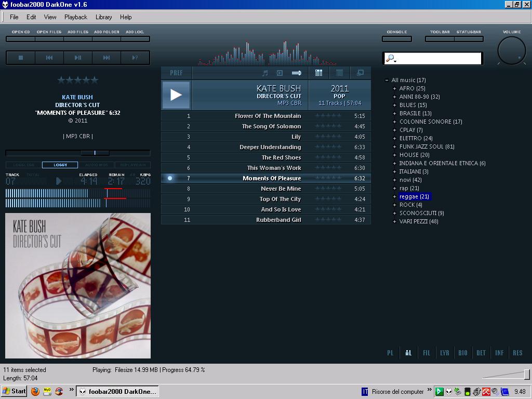This screenshot has height=399, width=532.
Task: Click the OPEN CD button
Action: (21, 39)
